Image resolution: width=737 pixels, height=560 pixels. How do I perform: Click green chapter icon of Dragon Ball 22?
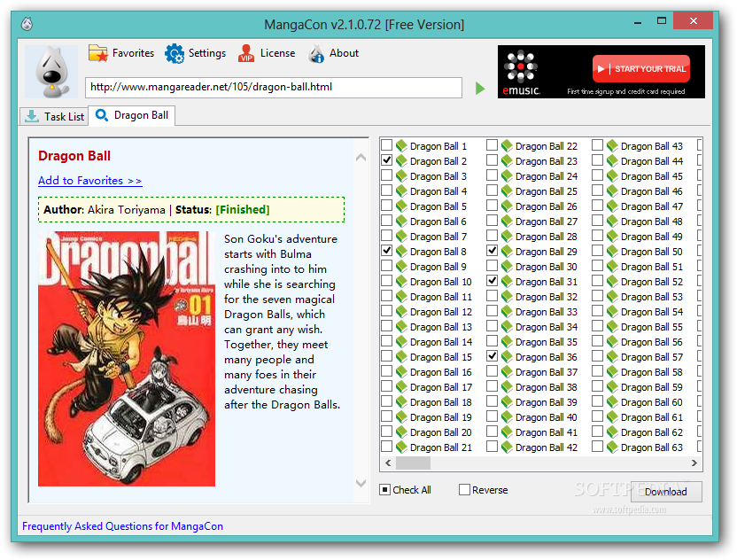[x=507, y=146]
